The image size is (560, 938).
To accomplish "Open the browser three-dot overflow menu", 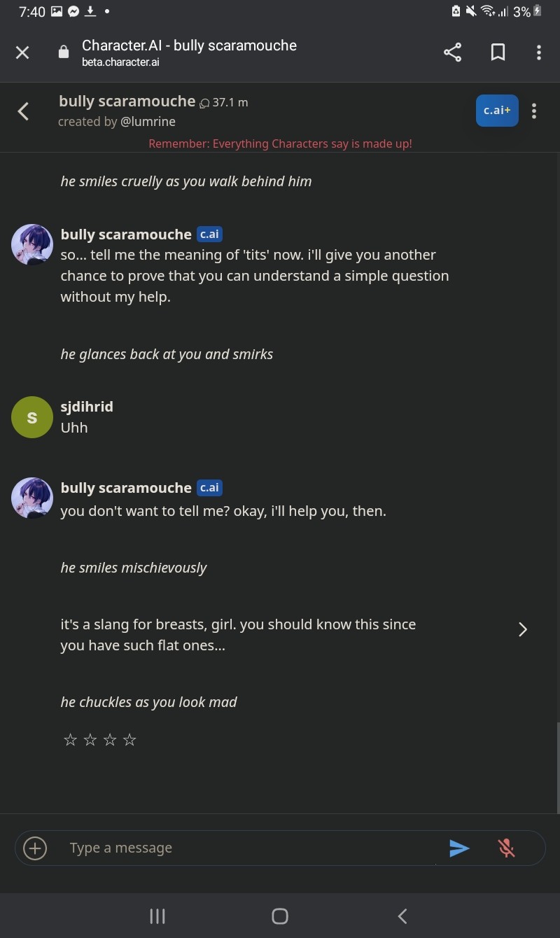I will (x=538, y=52).
